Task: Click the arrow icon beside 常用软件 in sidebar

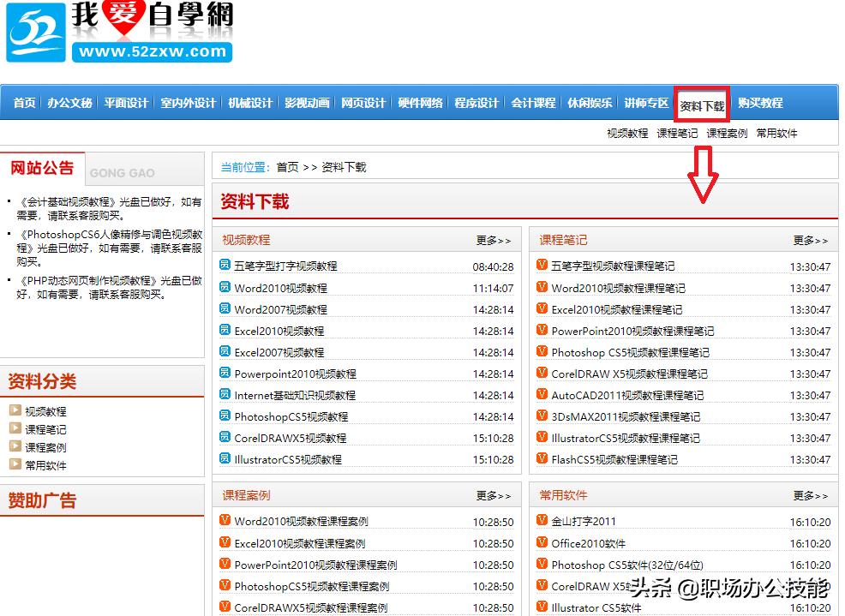Action: (x=15, y=465)
